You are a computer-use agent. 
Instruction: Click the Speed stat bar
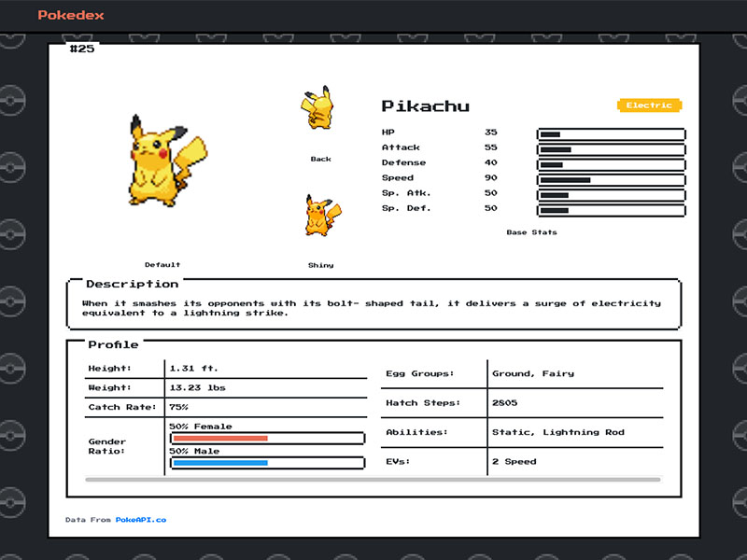pyautogui.click(x=612, y=180)
